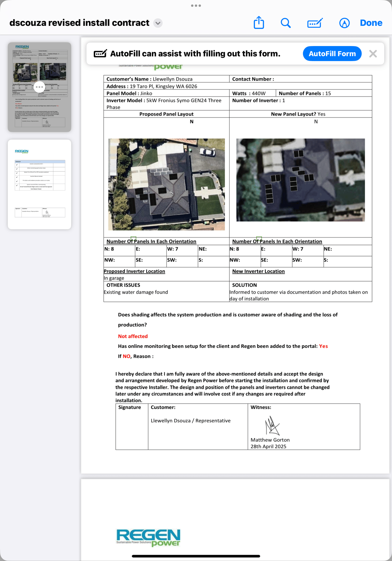The image size is (392, 561).
Task: Click 'Existing water damage found' text
Action: point(136,292)
